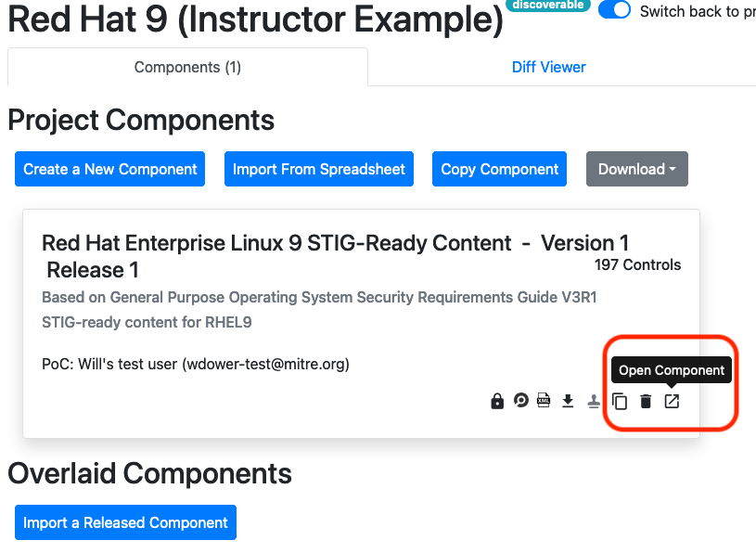Toggle the blue switch near the page title
The height and width of the screenshot is (553, 756).
pyautogui.click(x=614, y=10)
